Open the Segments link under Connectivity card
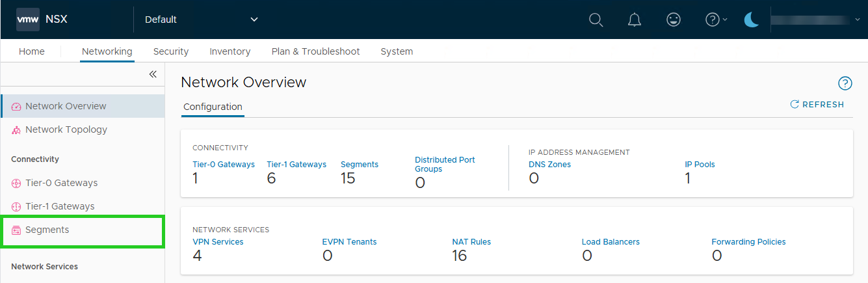Screen dimensions: 868x283 (360, 165)
